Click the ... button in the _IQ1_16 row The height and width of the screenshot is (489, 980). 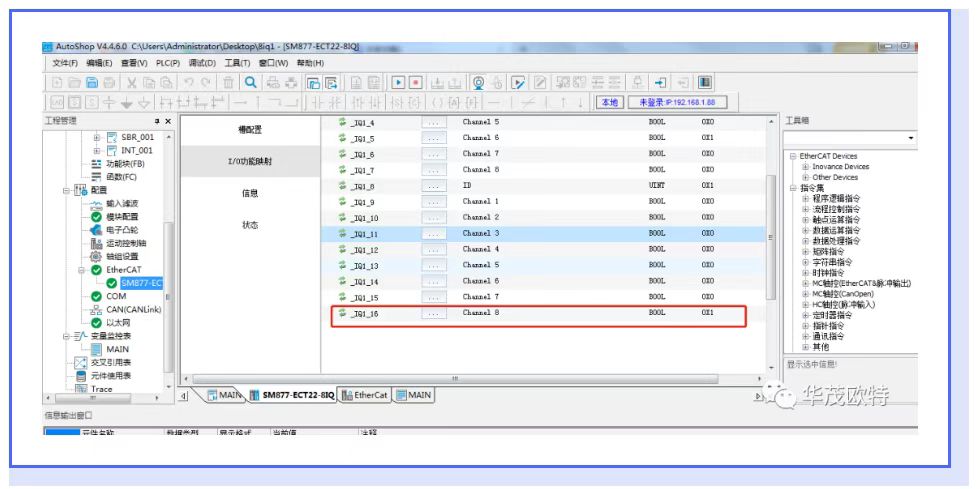(x=434, y=313)
